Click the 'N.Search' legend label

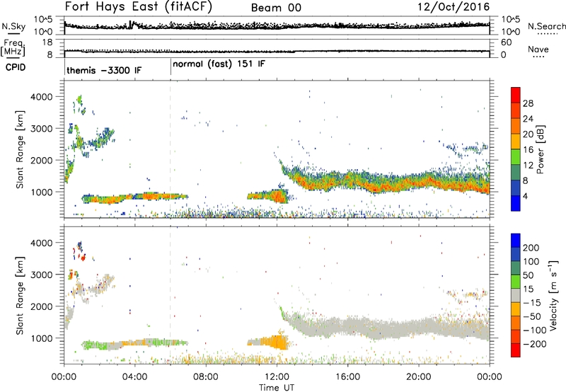[x=546, y=26]
